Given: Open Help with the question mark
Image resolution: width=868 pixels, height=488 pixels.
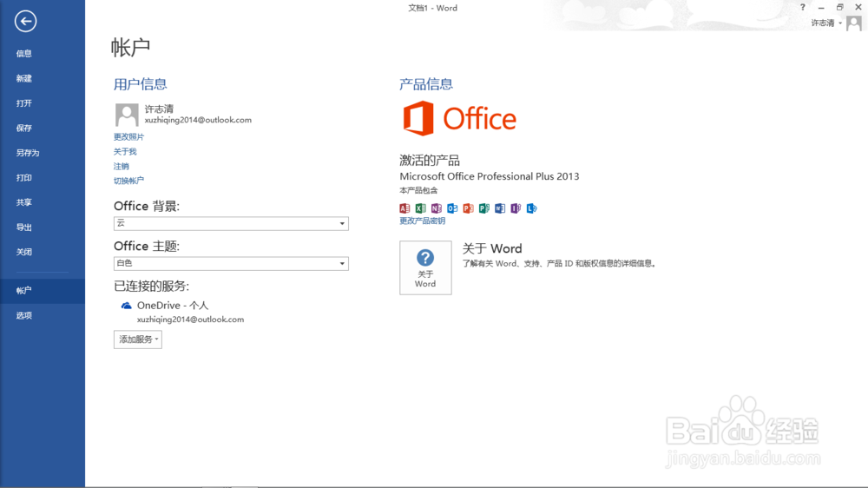Looking at the screenshot, I should click(803, 7).
